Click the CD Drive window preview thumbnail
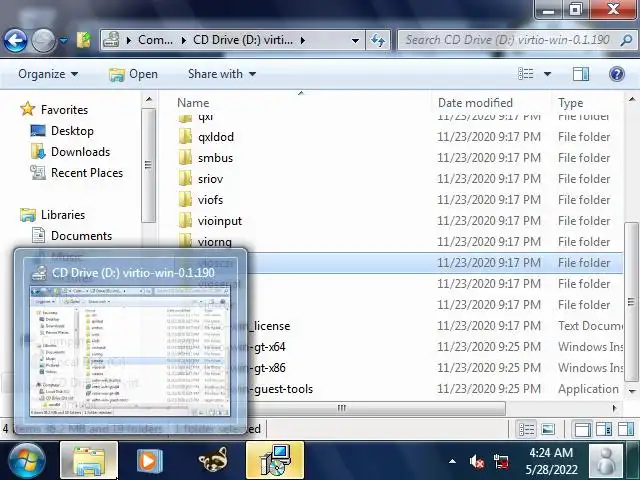Image resolution: width=640 pixels, height=480 pixels. tap(130, 351)
